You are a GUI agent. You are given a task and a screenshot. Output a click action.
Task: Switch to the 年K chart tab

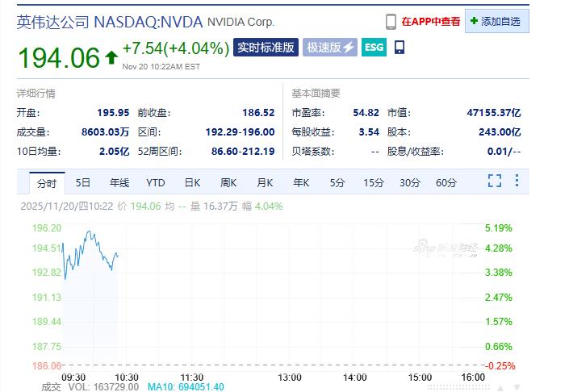click(x=301, y=183)
